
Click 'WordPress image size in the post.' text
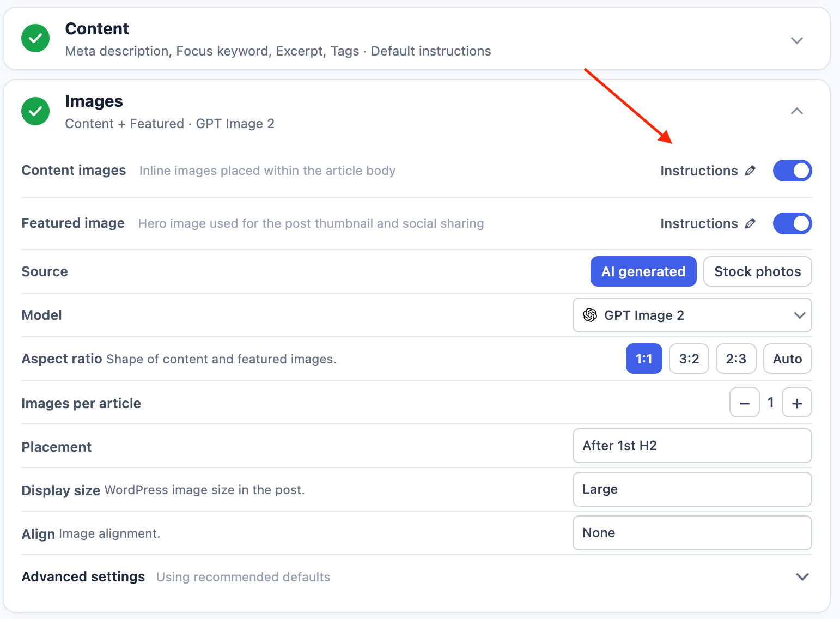[204, 490]
